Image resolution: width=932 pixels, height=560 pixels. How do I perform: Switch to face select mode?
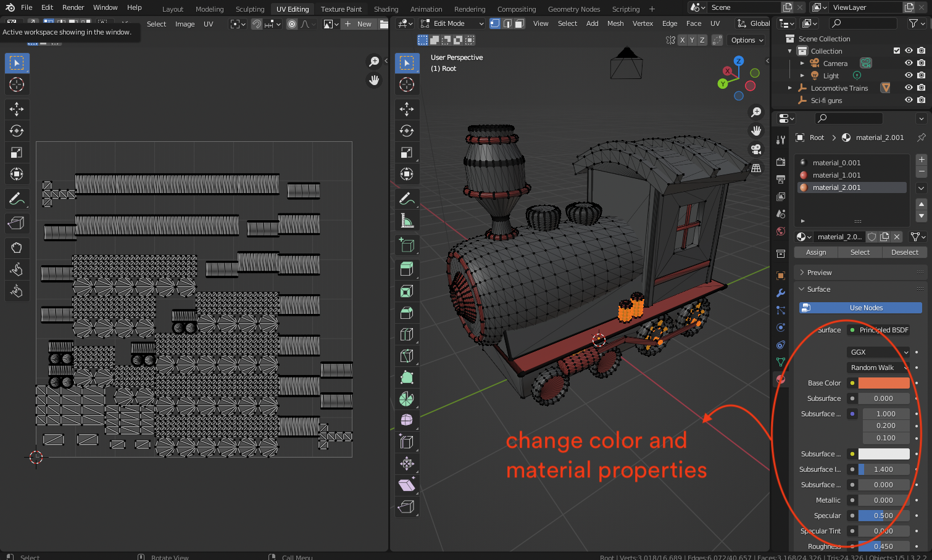coord(520,23)
